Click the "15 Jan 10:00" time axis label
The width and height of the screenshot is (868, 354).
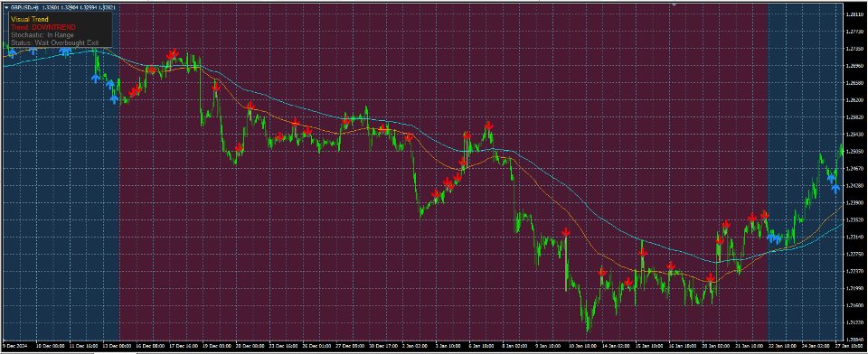coord(649,346)
